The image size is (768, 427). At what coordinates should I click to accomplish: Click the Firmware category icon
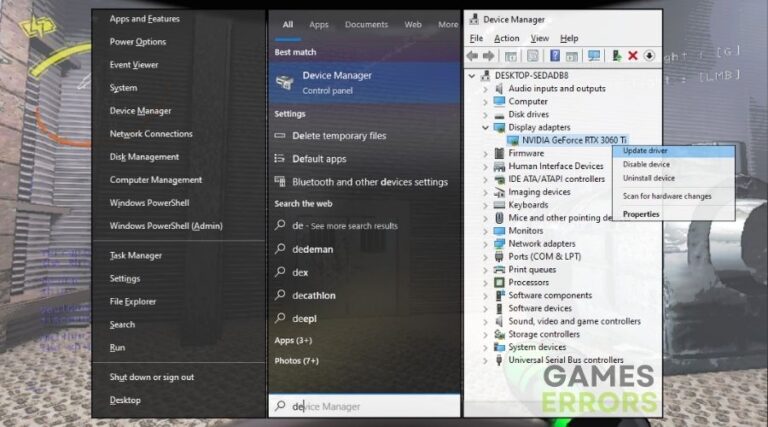click(499, 153)
